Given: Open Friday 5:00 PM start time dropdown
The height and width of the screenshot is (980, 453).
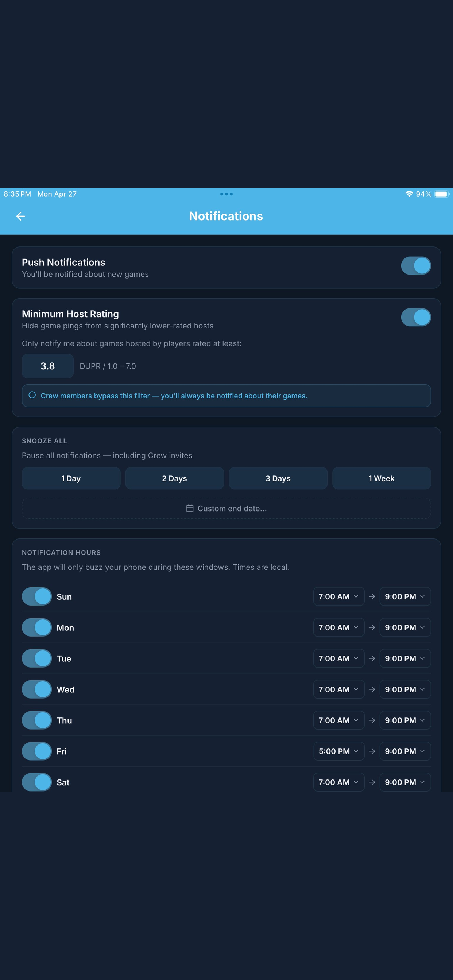Looking at the screenshot, I should pos(339,751).
